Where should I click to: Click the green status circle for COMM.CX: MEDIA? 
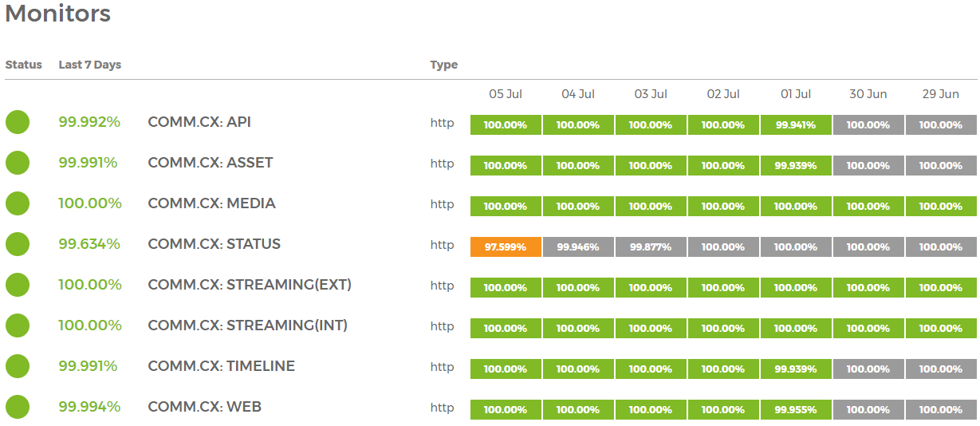pyautogui.click(x=18, y=203)
